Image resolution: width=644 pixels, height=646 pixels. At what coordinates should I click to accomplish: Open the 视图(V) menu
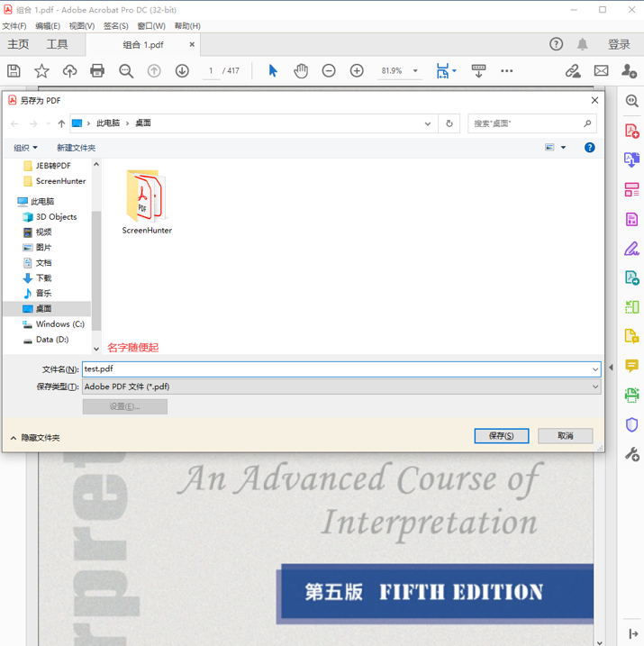tap(82, 26)
